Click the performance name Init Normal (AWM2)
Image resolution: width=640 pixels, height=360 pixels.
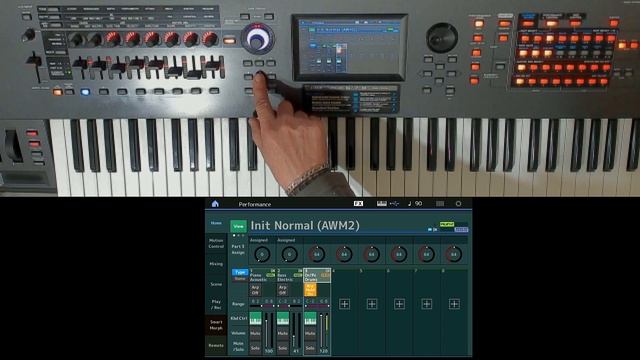[x=305, y=226]
